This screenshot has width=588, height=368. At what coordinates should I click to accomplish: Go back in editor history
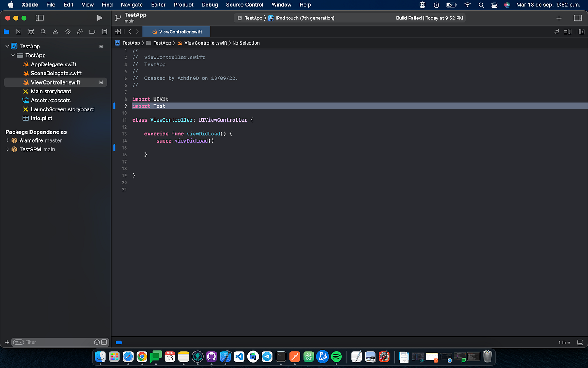coord(129,32)
